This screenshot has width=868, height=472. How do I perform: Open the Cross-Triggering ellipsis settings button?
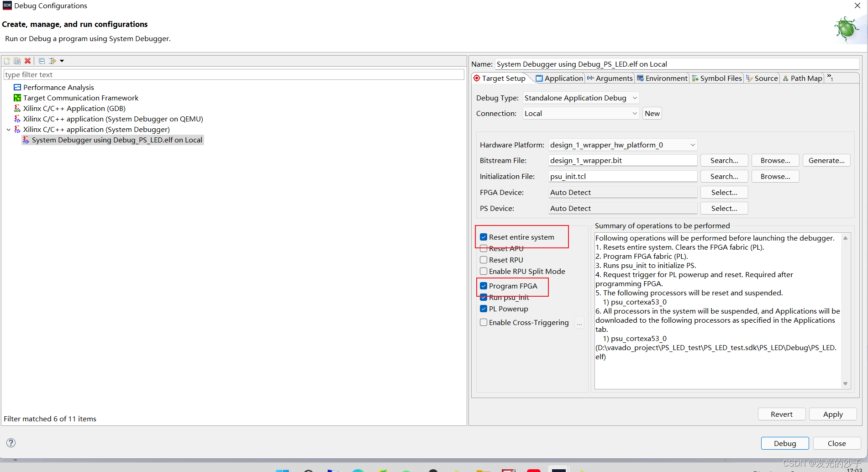(579, 323)
